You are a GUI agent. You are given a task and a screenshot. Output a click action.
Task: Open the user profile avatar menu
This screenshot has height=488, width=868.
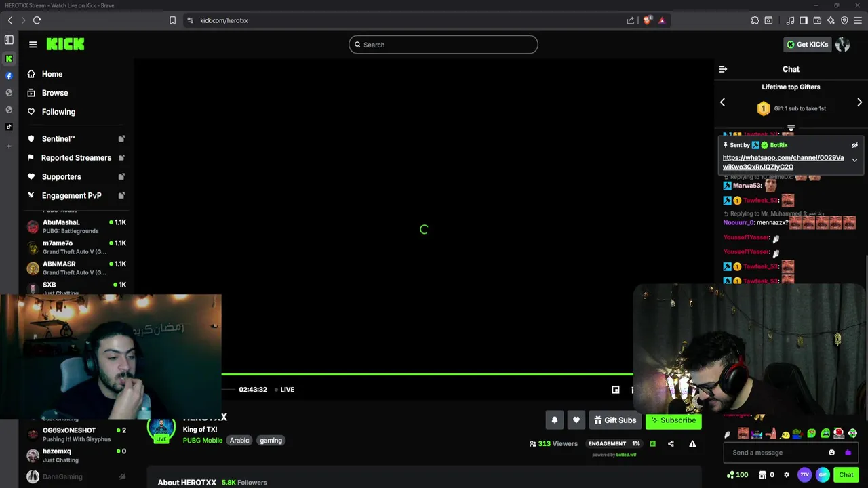click(x=843, y=45)
